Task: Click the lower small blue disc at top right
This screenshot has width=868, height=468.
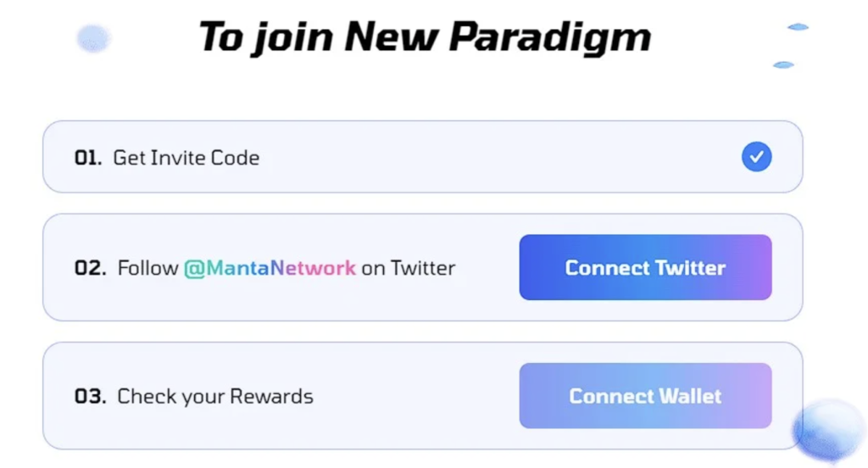Action: (x=783, y=64)
